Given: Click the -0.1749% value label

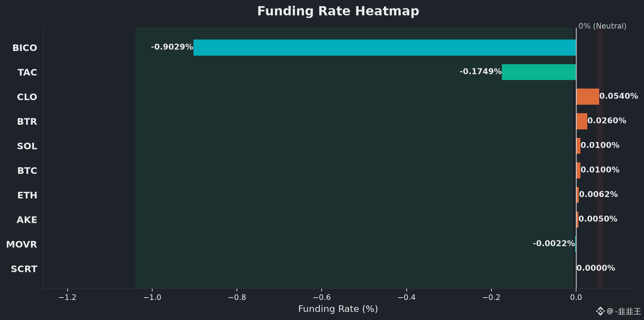Looking at the screenshot, I should [x=481, y=71].
